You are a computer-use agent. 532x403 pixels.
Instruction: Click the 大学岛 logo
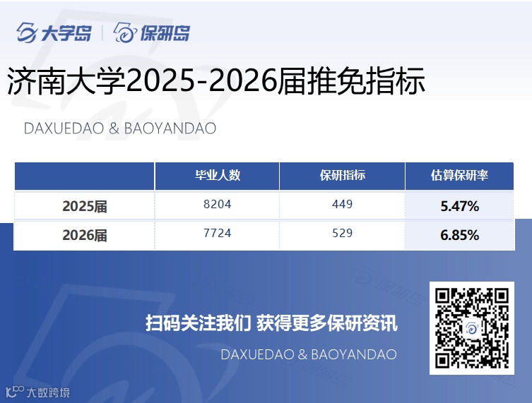(x=54, y=32)
